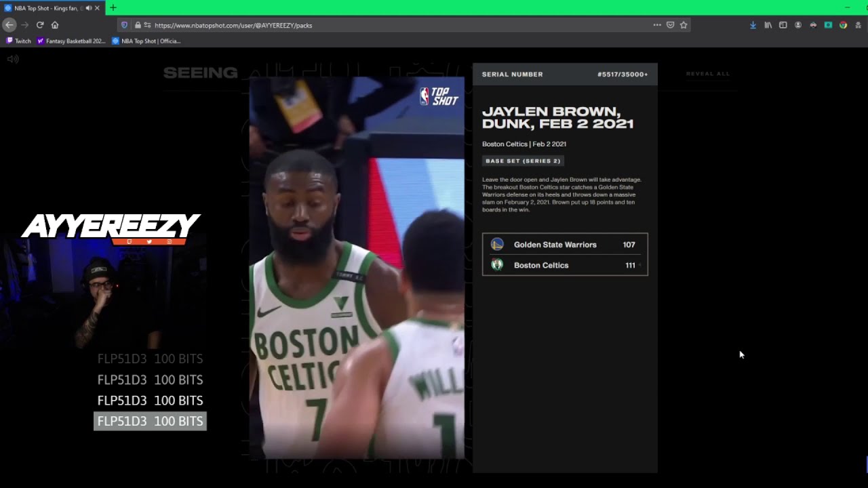Open the goggles extension icon
This screenshot has height=488, width=868.
coord(813,25)
